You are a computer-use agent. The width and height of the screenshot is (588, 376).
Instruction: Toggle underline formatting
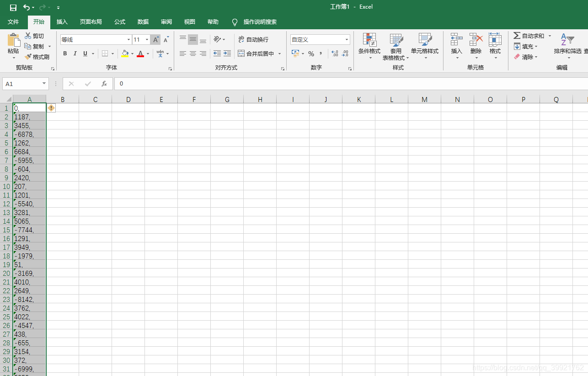[x=85, y=54]
